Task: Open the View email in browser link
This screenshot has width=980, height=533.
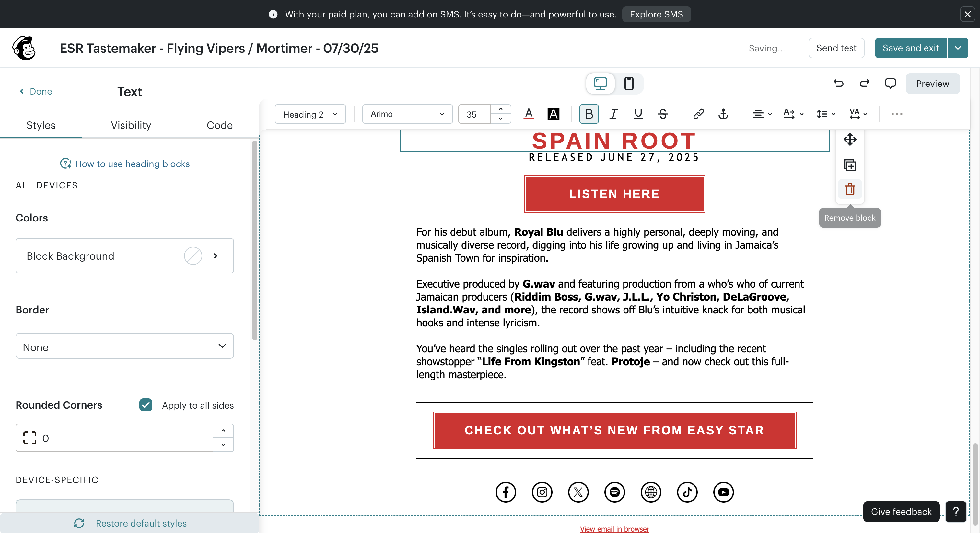Action: [614, 529]
